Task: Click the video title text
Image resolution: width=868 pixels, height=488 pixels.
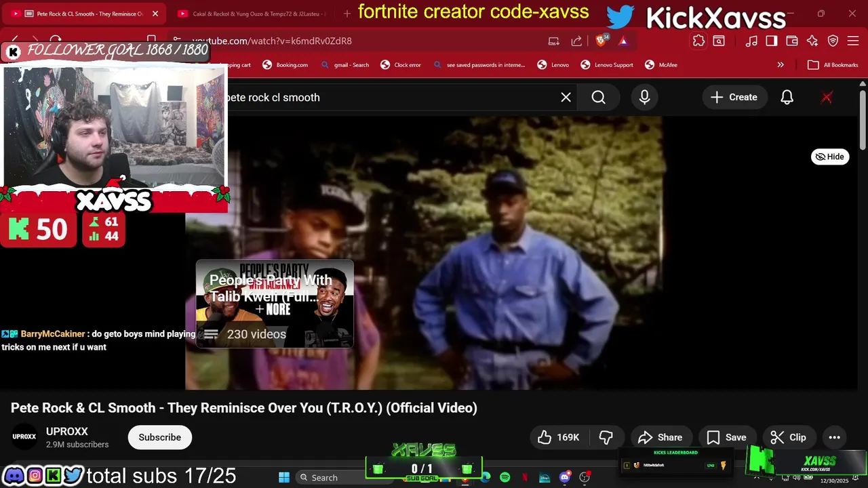Action: click(244, 408)
